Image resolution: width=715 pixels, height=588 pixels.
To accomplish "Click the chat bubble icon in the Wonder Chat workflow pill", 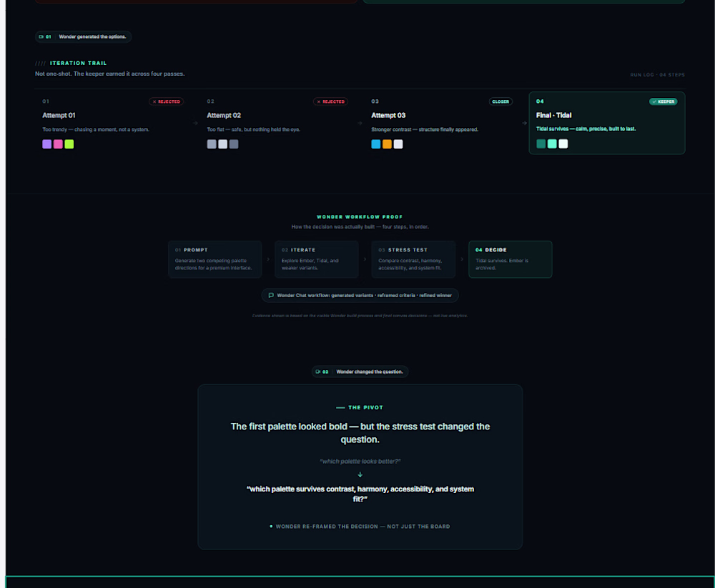I will tap(271, 295).
